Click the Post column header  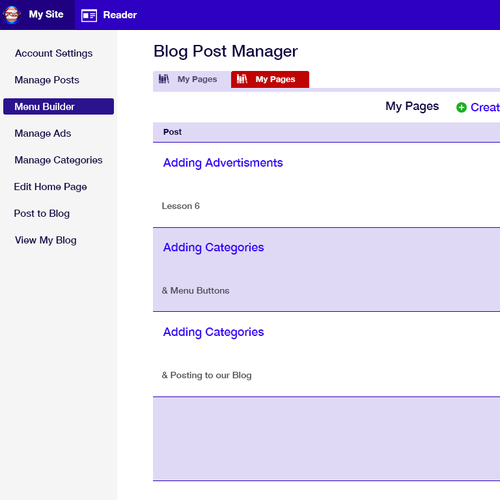[x=172, y=132]
